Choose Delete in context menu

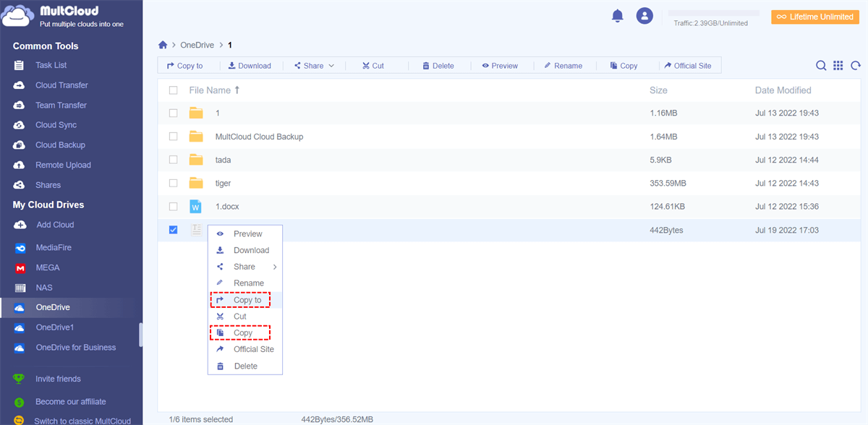(x=245, y=366)
